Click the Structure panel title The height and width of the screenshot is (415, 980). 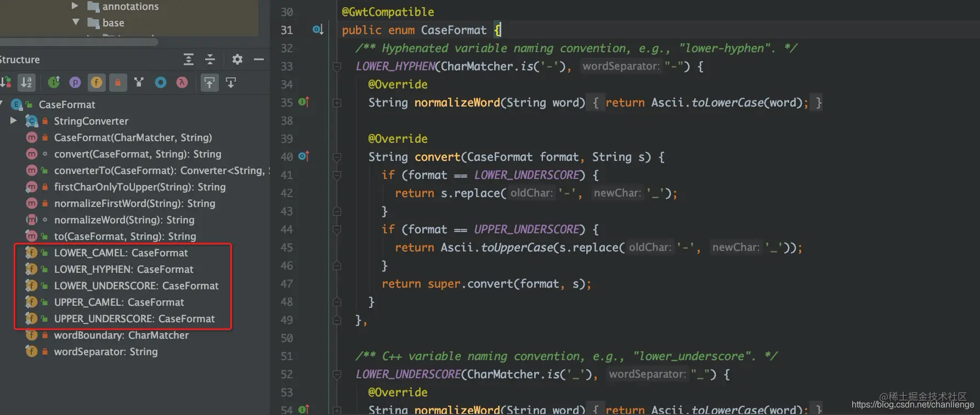(20, 59)
